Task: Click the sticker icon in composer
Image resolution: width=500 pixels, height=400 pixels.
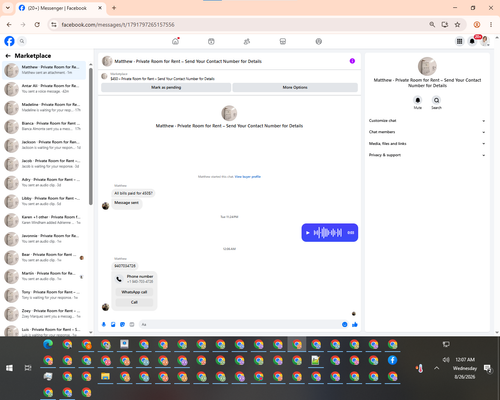Action: pyautogui.click(x=122, y=324)
